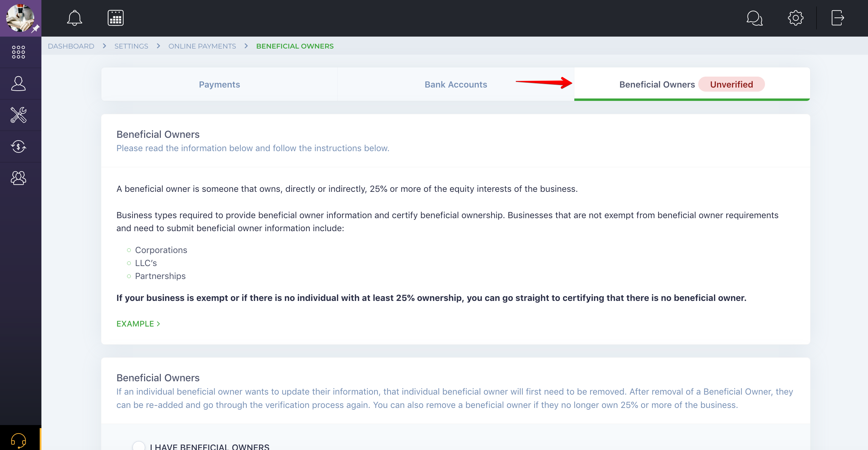This screenshot has width=868, height=450.
Task: Open the tools wrench sidebar icon
Action: pyautogui.click(x=18, y=115)
